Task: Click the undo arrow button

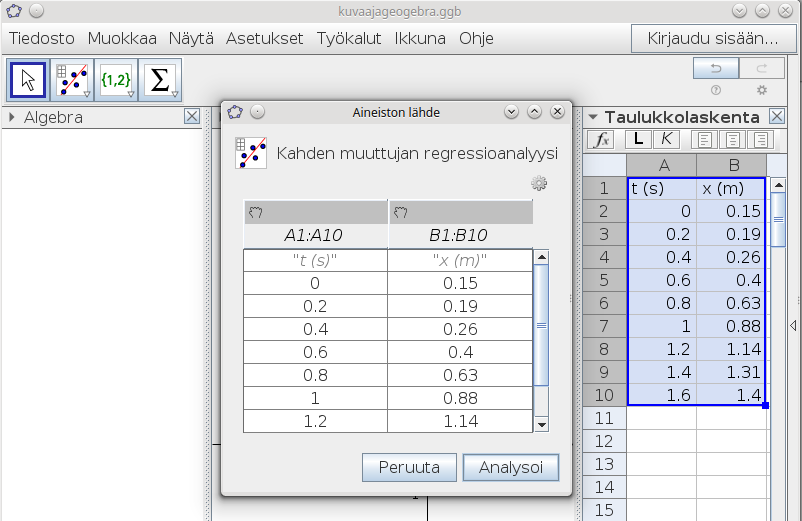Action: tap(716, 68)
